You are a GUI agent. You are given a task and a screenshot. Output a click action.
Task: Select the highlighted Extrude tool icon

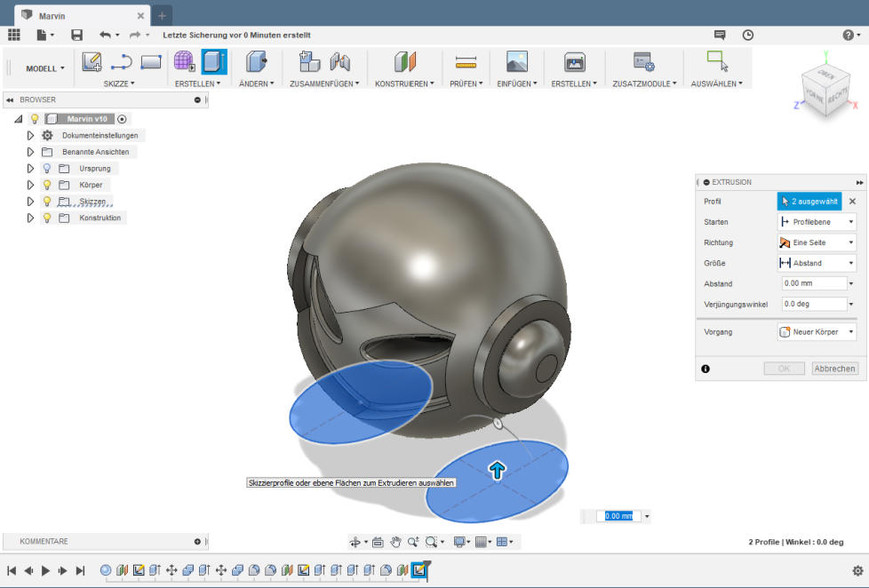(x=213, y=61)
